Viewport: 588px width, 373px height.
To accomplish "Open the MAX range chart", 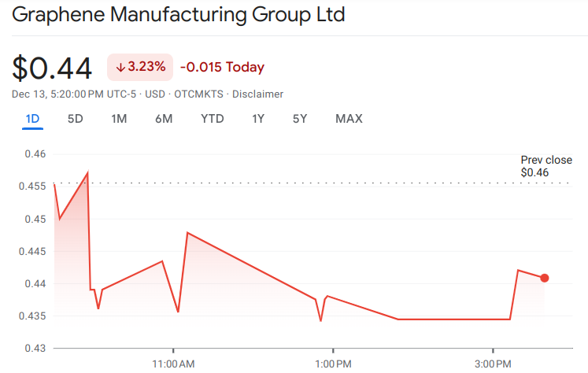I will [349, 119].
